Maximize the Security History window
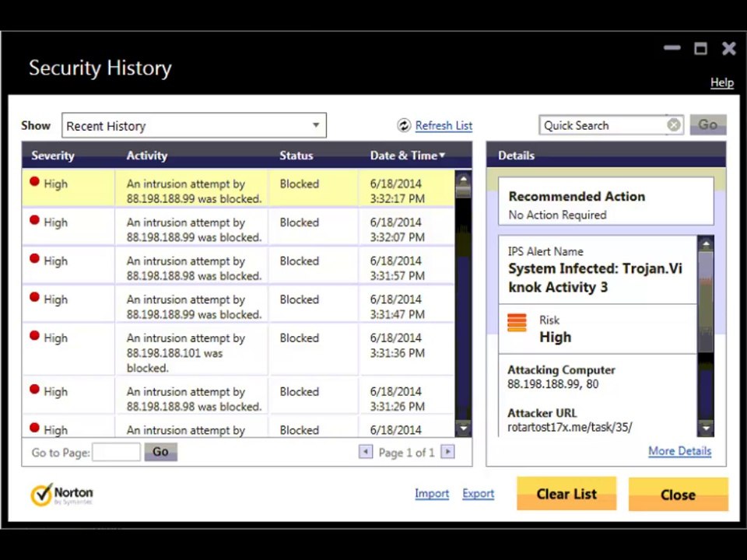 701,48
